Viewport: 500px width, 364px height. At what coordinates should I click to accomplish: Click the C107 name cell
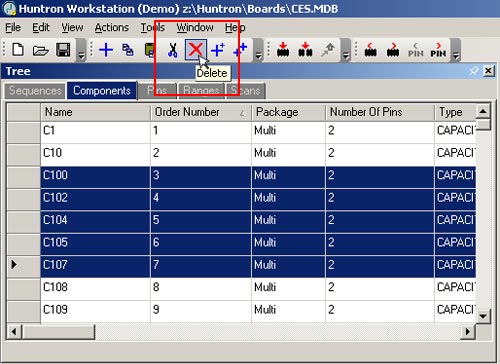(x=96, y=266)
